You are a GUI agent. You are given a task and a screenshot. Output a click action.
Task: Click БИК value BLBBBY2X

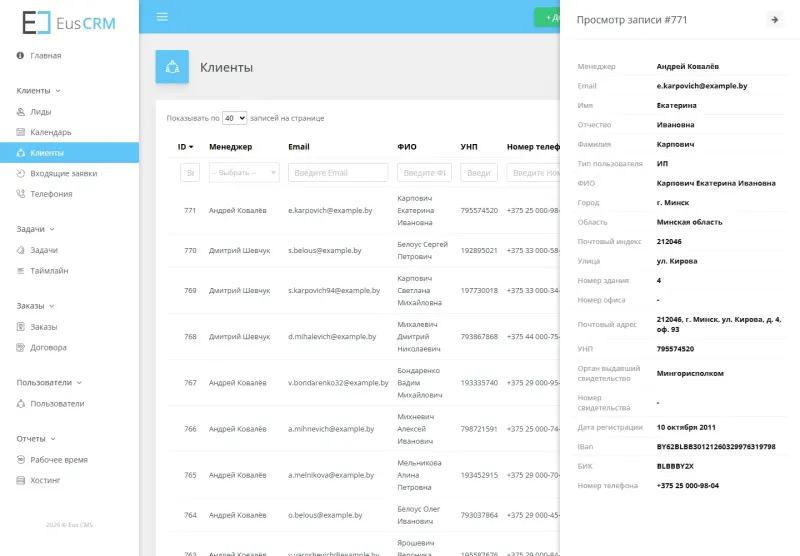pos(675,466)
